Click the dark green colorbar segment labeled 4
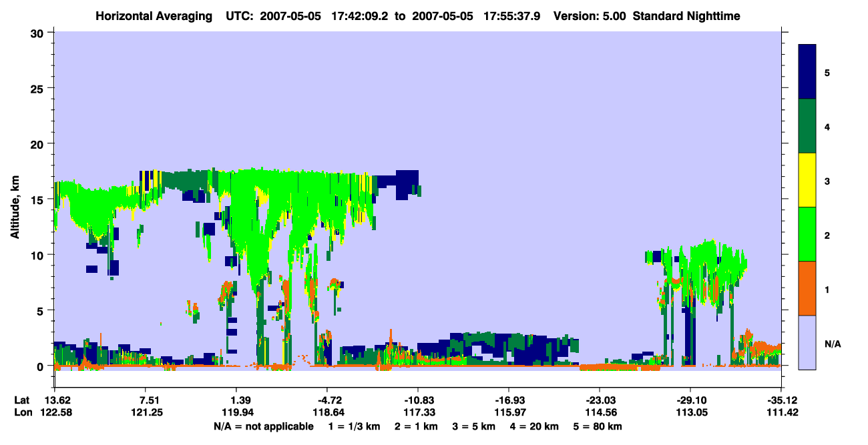 [807, 125]
